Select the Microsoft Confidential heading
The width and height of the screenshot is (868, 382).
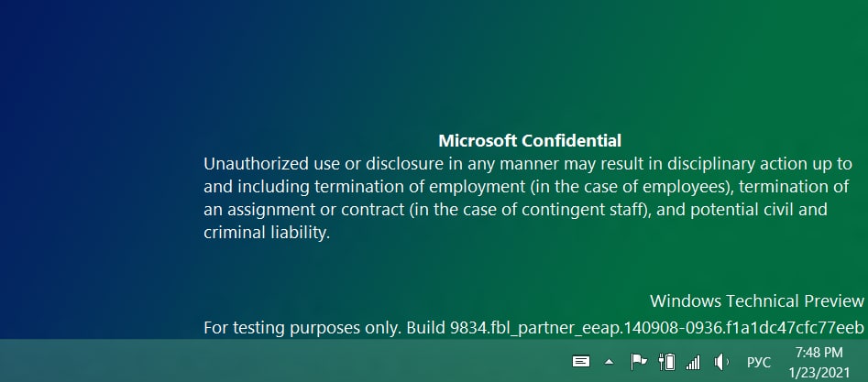pos(530,141)
